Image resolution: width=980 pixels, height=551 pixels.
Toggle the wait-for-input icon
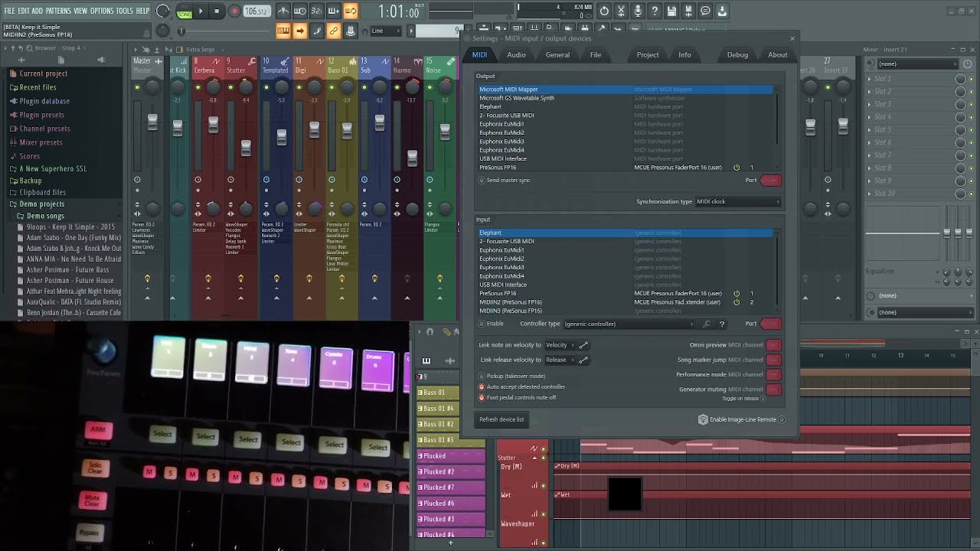pyautogui.click(x=300, y=11)
